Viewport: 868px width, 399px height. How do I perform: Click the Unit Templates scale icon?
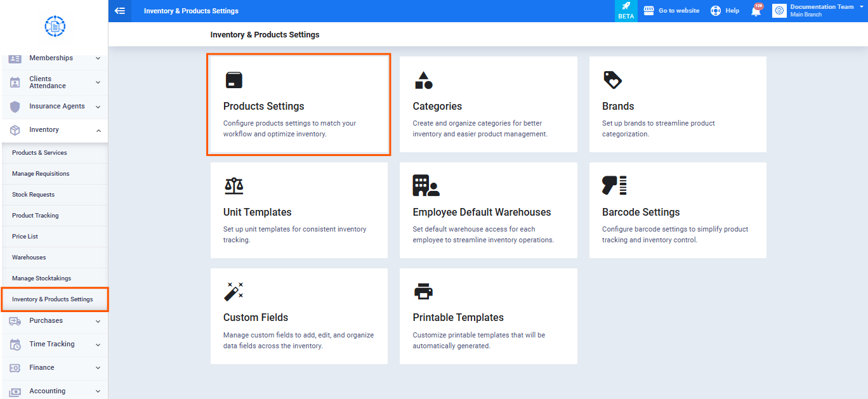pyautogui.click(x=234, y=186)
